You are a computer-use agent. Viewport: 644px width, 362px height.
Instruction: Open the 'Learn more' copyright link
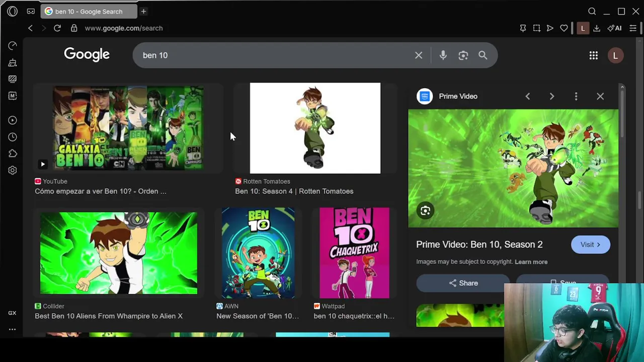tap(531, 261)
